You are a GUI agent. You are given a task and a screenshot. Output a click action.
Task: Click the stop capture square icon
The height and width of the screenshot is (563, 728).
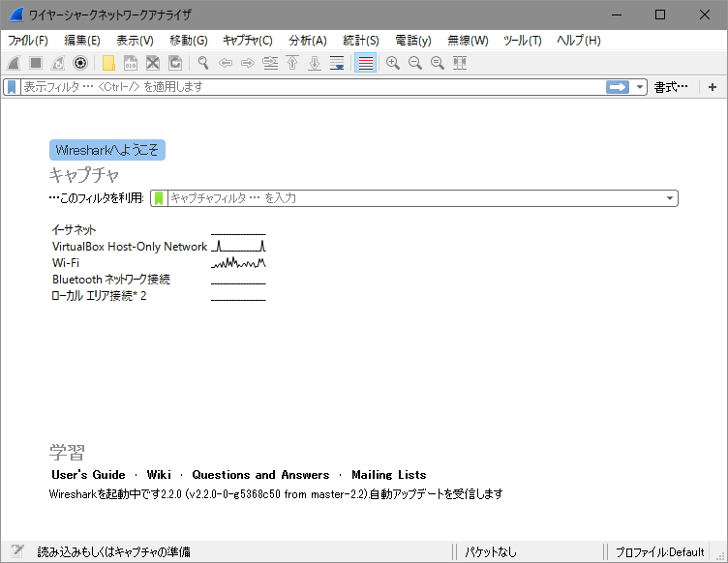[36, 63]
